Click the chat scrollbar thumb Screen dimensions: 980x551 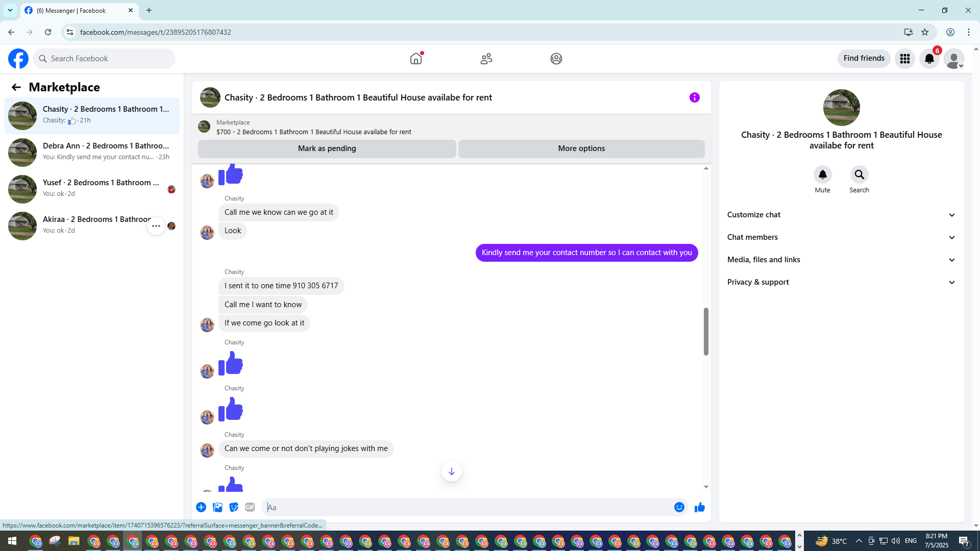point(706,332)
